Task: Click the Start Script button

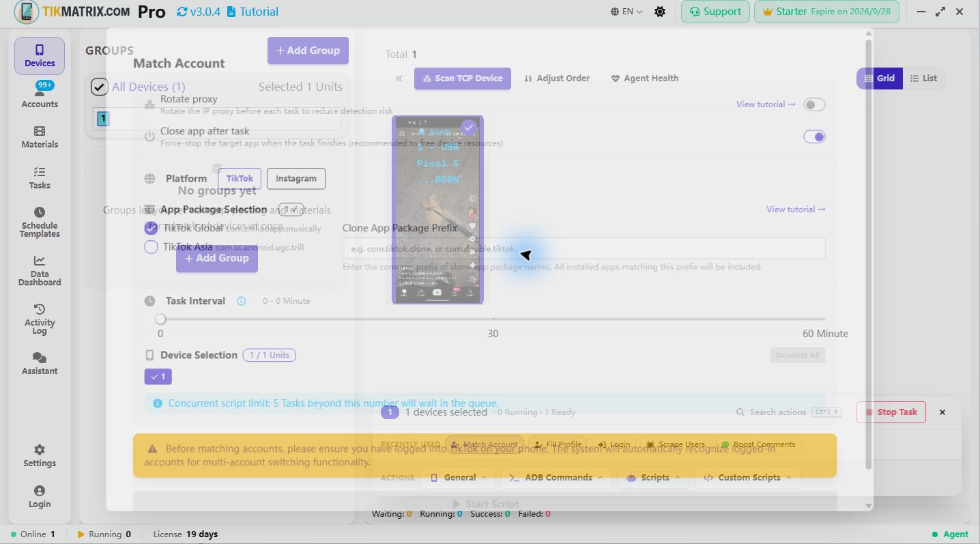Action: [x=485, y=504]
